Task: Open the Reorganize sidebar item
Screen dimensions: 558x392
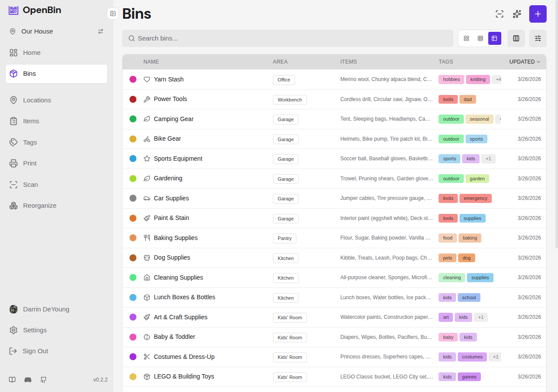Action: click(x=40, y=206)
